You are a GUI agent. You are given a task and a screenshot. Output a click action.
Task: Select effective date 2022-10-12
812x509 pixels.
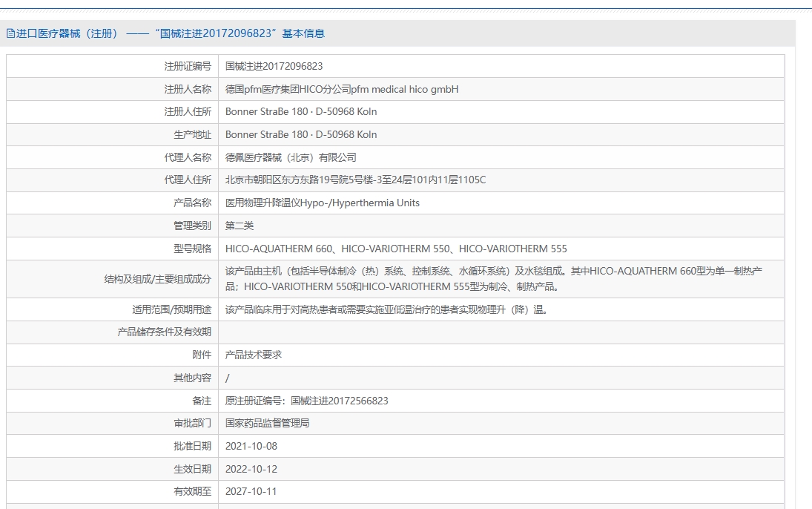251,469
